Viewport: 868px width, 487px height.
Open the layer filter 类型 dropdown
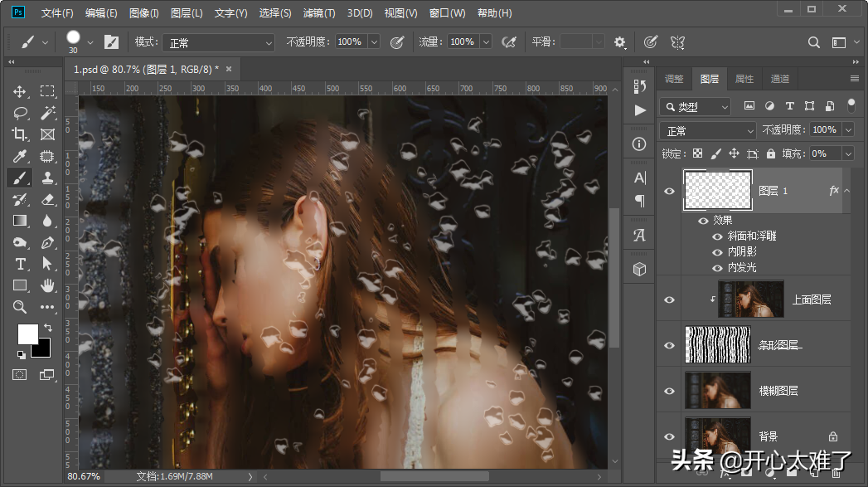(x=696, y=106)
